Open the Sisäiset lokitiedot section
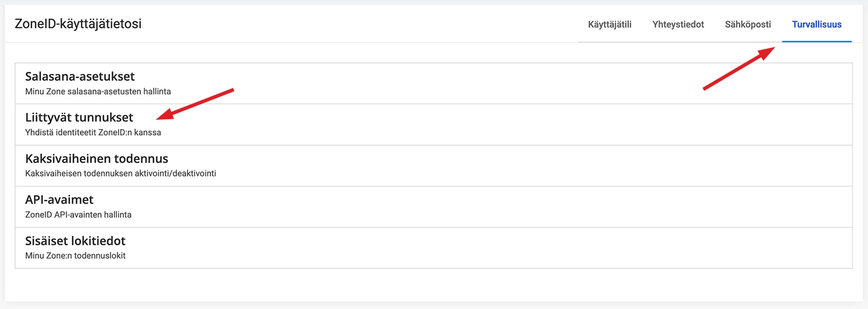868x309 pixels. [x=75, y=241]
